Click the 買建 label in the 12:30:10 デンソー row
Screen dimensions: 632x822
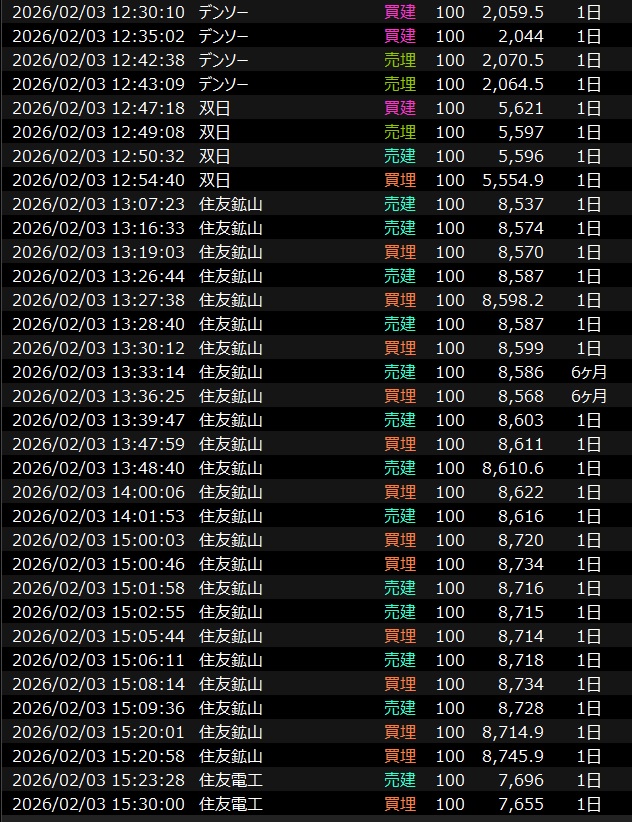click(400, 12)
